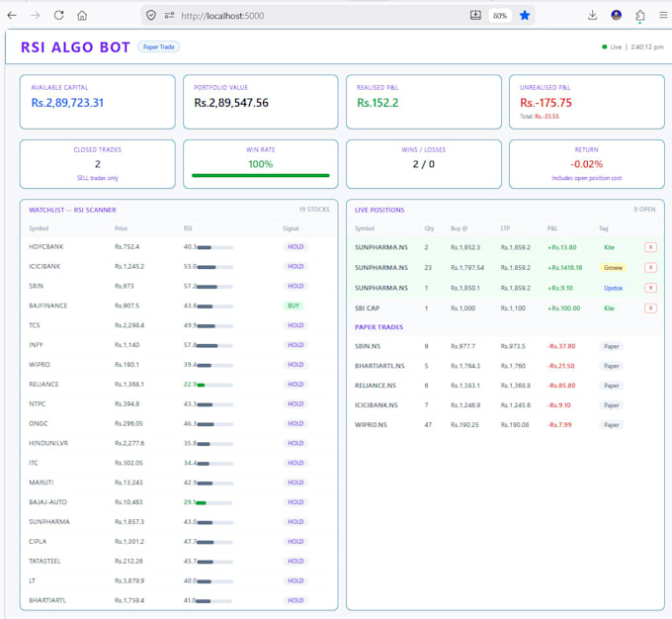
Task: Click the TATASTEEL watchlist symbol
Action: coord(44,561)
